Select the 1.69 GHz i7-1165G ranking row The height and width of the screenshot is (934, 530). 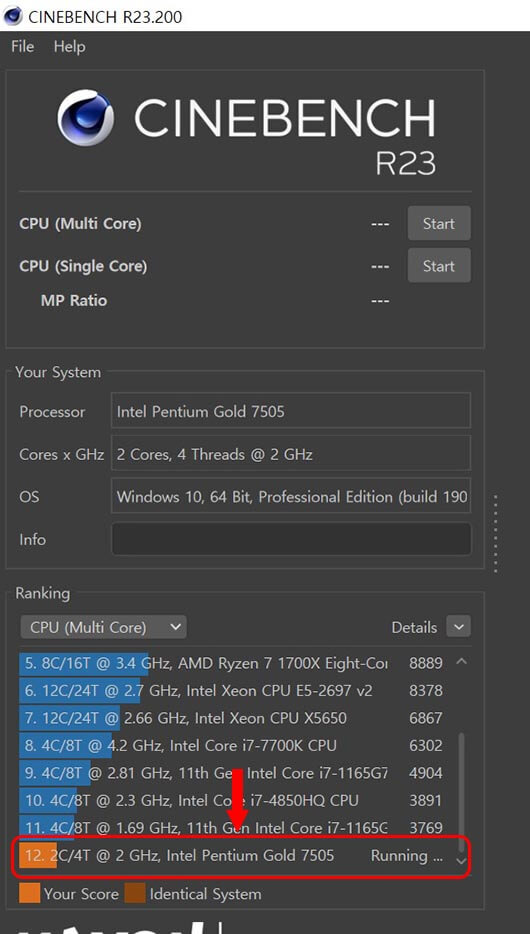[233, 827]
